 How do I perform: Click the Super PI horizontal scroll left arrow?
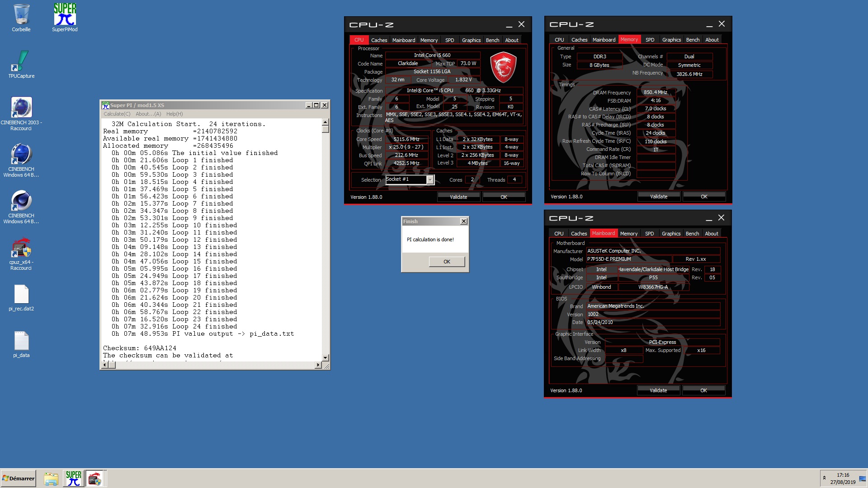pyautogui.click(x=104, y=365)
